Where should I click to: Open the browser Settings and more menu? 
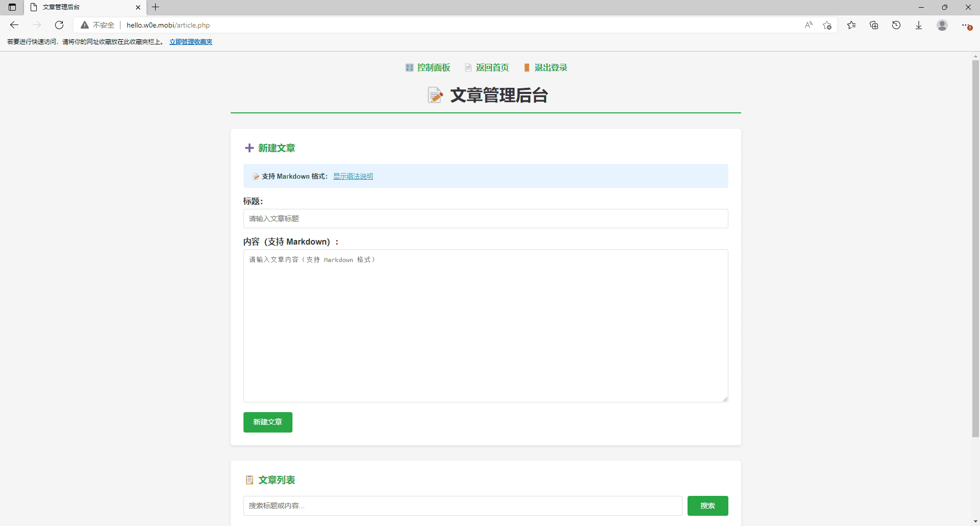pyautogui.click(x=966, y=25)
